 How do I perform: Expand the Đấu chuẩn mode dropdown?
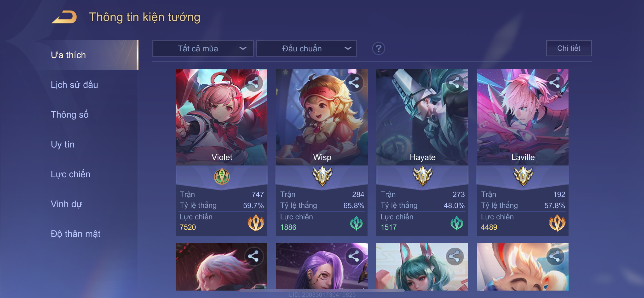306,48
